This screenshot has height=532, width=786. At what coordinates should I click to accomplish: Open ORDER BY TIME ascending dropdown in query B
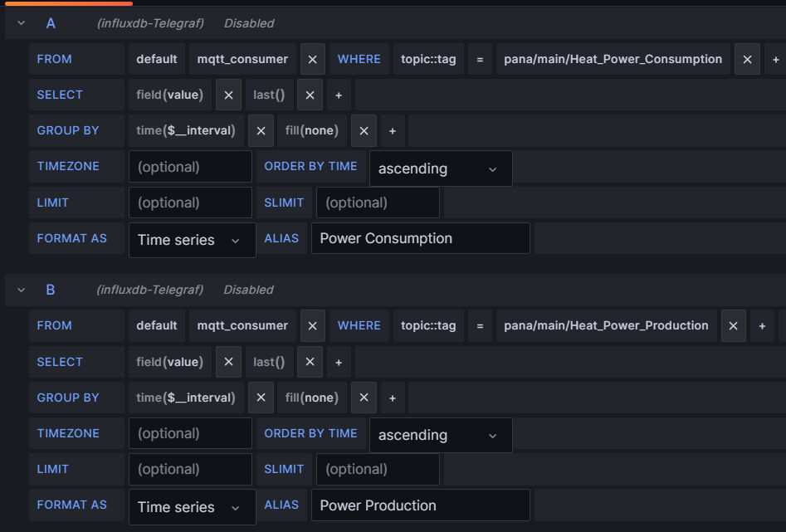coord(441,435)
